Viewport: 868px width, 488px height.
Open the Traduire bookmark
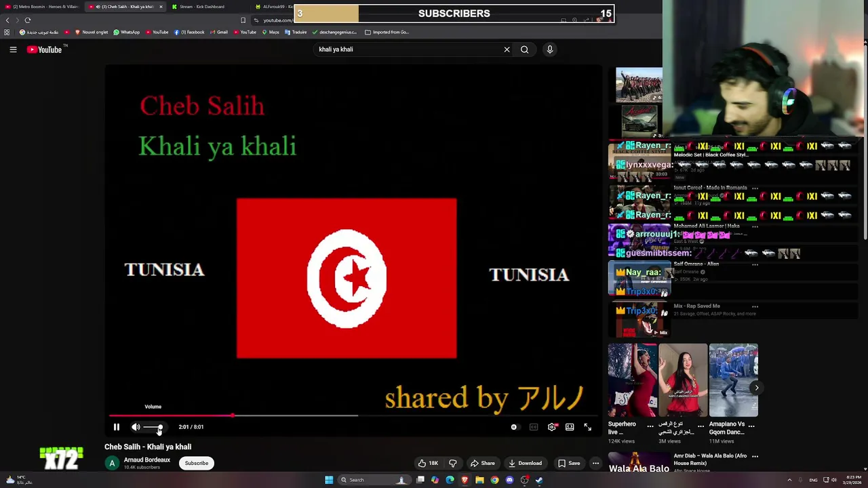[296, 32]
